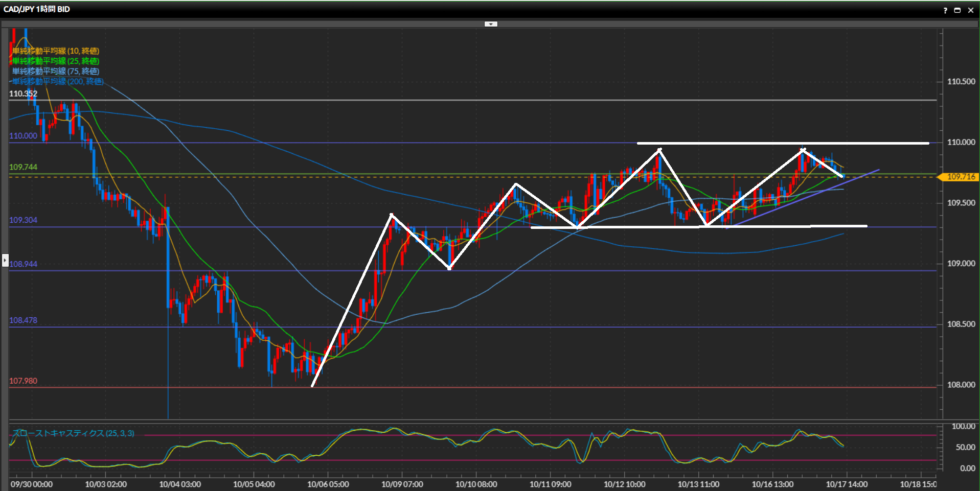Click the 単純移動平均線 (200, 終値) indicator label
The width and height of the screenshot is (980, 491).
click(58, 82)
